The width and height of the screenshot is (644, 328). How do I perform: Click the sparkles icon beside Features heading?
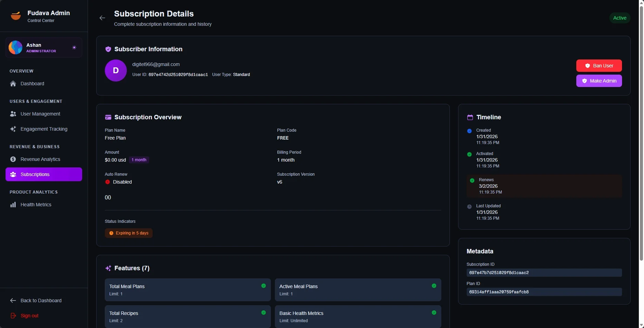108,268
